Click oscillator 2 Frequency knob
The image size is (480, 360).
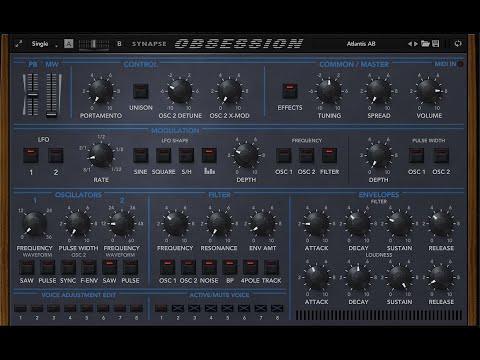122,223
